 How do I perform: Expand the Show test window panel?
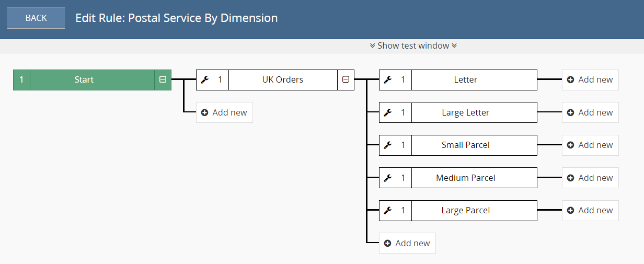(413, 45)
